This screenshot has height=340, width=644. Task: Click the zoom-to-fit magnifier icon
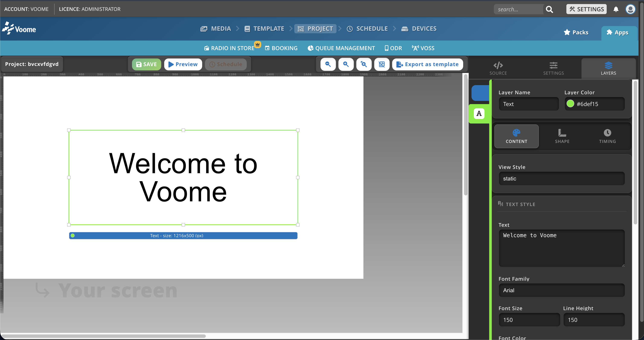point(364,64)
